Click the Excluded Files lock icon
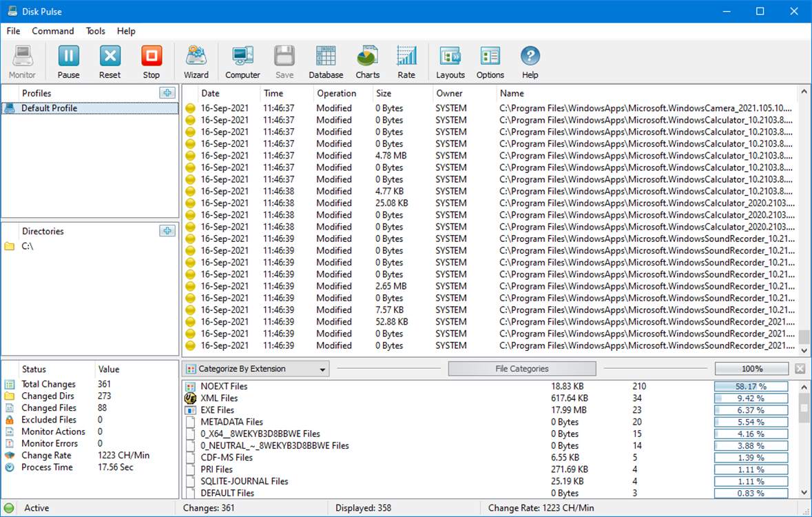The image size is (812, 517). (x=10, y=420)
